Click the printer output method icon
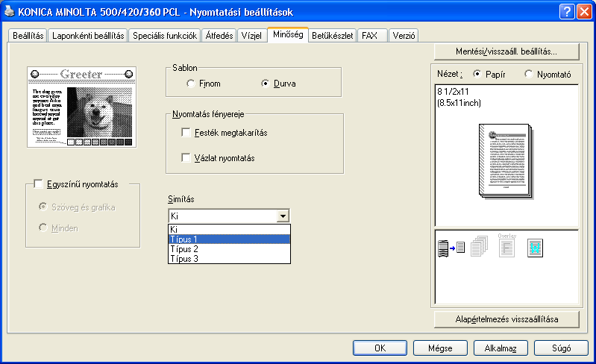The height and width of the screenshot is (364, 596). coord(451,248)
